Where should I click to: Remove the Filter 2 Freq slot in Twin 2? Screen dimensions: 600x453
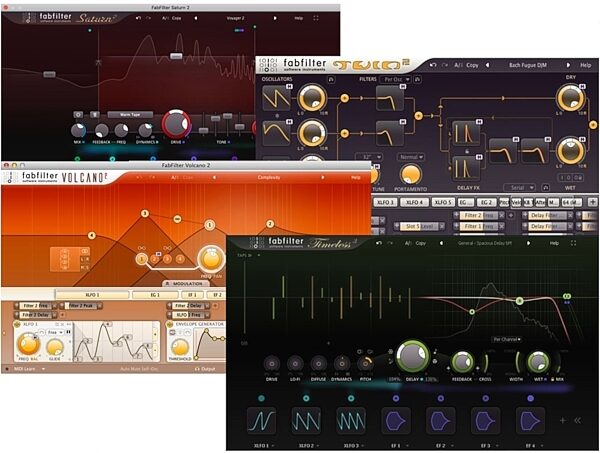[502, 215]
